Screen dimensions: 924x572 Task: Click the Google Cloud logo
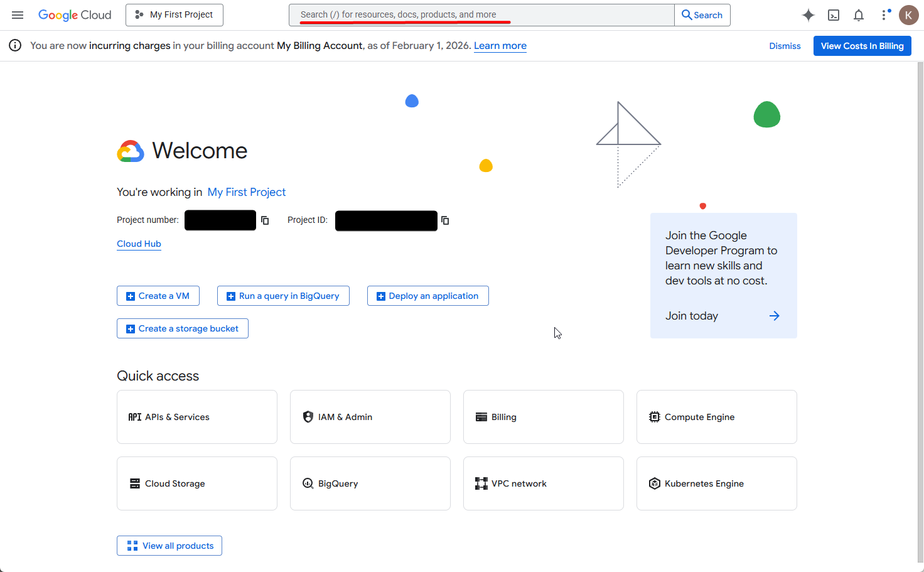tap(75, 15)
